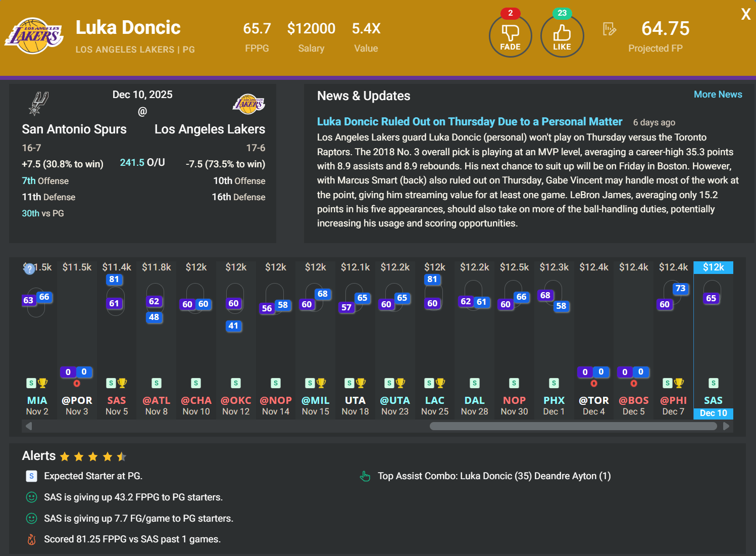Click the trophy icon for SAS Nov 5

(122, 383)
